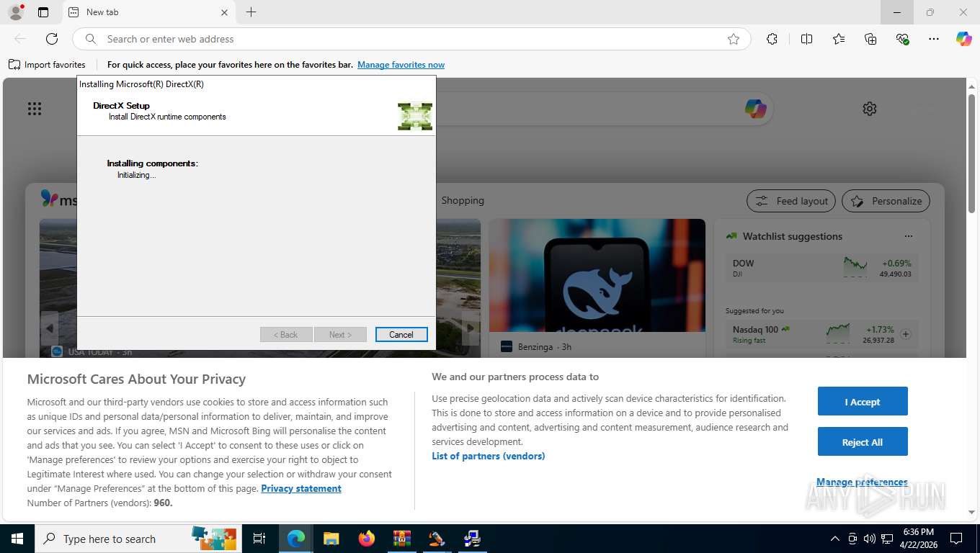
Task: Open Task View on taskbar
Action: [259, 539]
